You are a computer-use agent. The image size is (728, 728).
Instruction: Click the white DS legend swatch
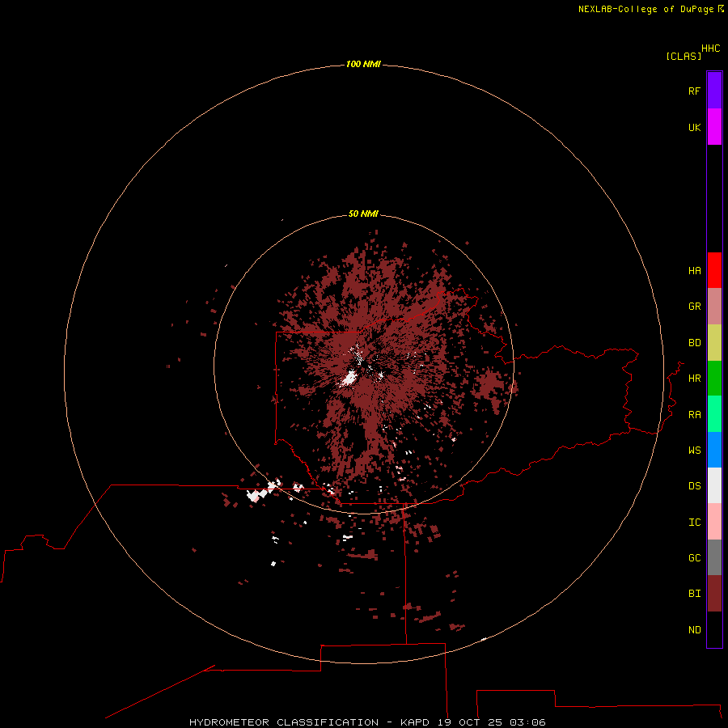point(714,485)
